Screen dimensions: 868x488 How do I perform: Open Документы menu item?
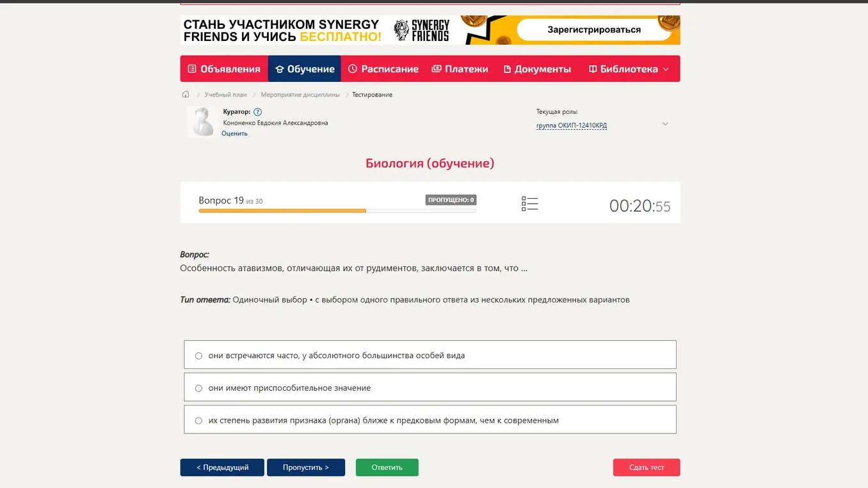click(537, 68)
